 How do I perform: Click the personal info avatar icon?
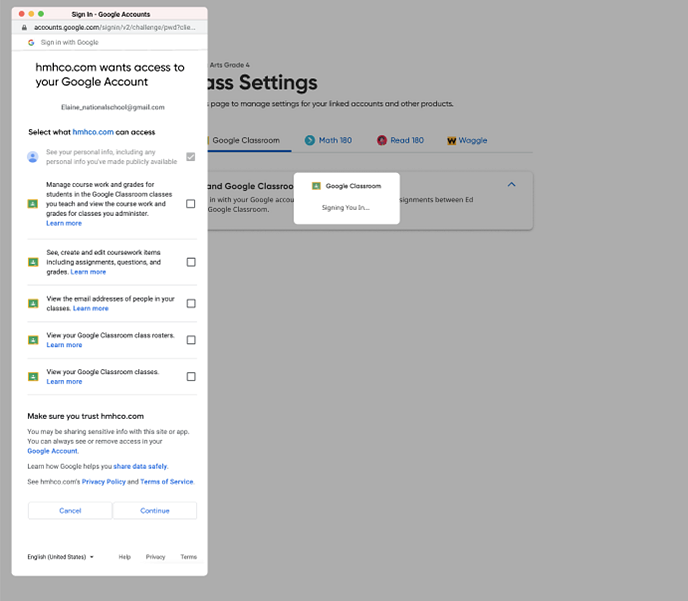tap(32, 157)
